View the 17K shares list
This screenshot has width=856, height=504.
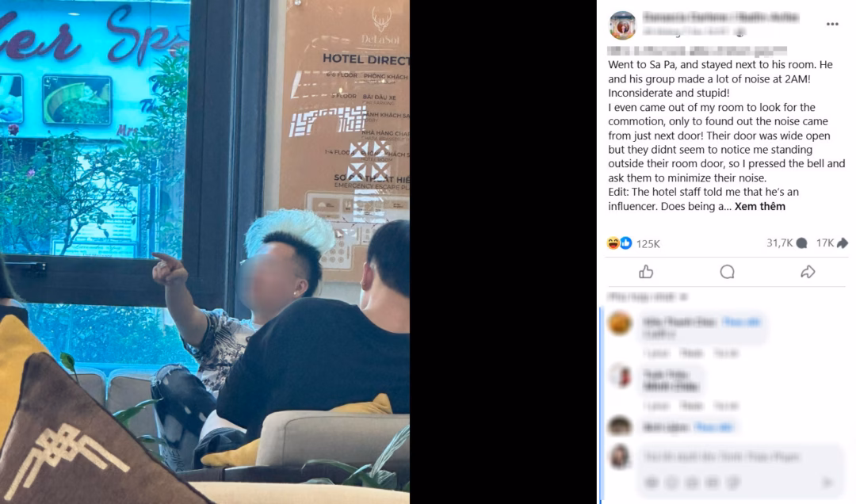[x=831, y=243]
